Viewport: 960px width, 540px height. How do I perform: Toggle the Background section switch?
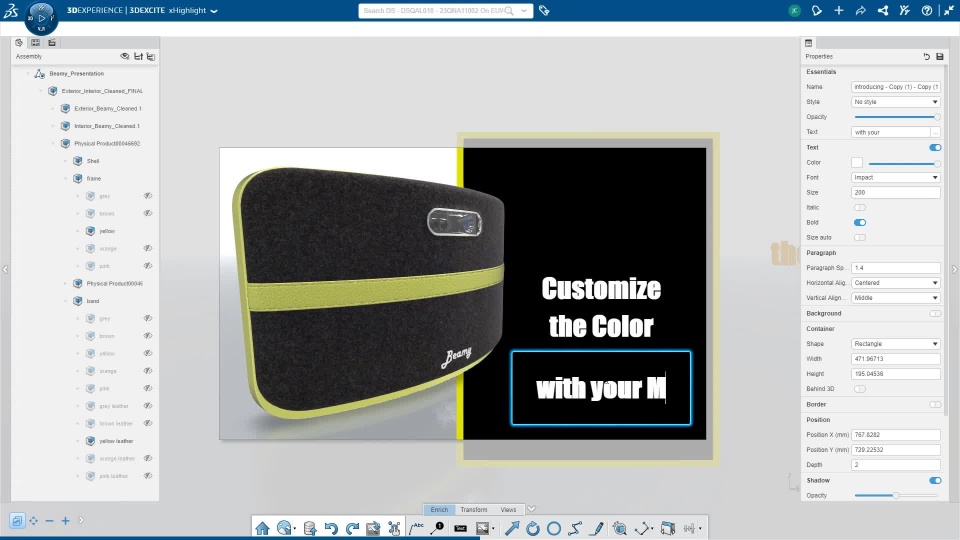pyautogui.click(x=935, y=313)
